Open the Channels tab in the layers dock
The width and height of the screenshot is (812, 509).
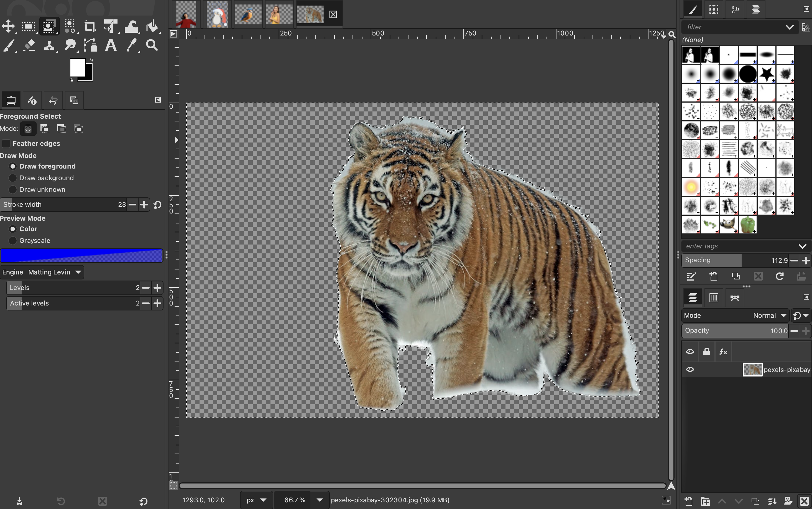click(714, 297)
